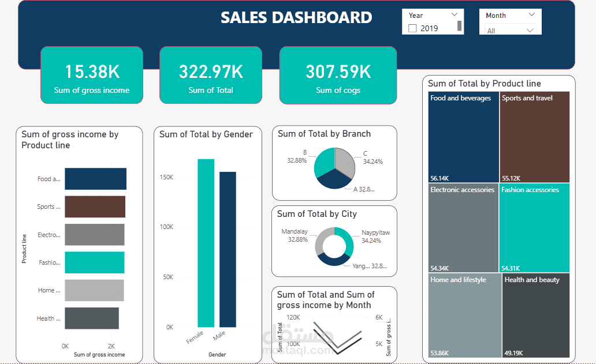
Task: Click Branch C slice of pie chart
Action: pos(345,162)
